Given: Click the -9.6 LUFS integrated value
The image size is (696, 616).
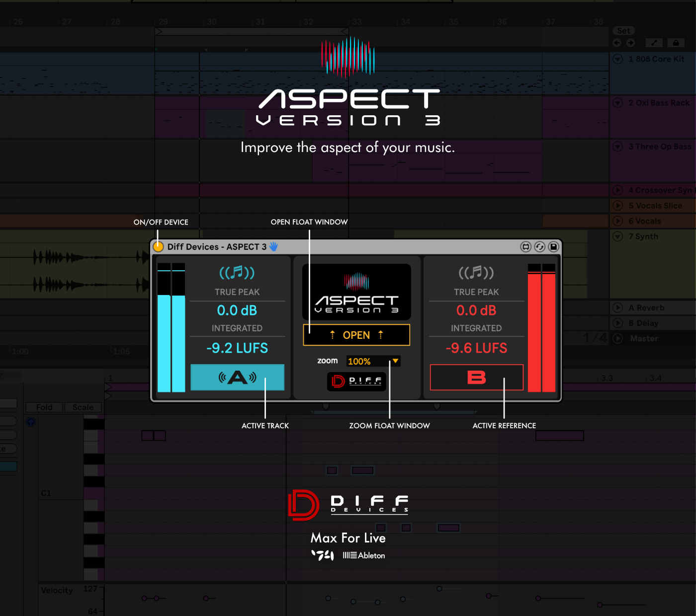Looking at the screenshot, I should (476, 348).
